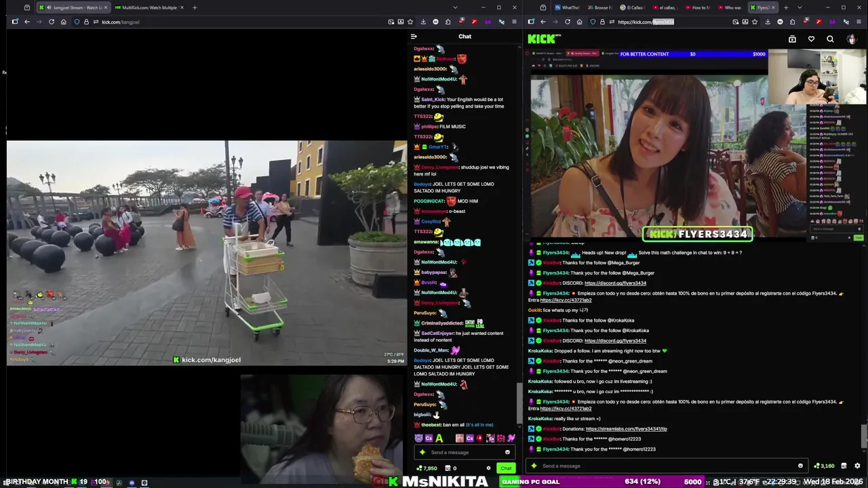Open downloads in the left browser toolbar
This screenshot has height=488, width=868.
(x=423, y=22)
